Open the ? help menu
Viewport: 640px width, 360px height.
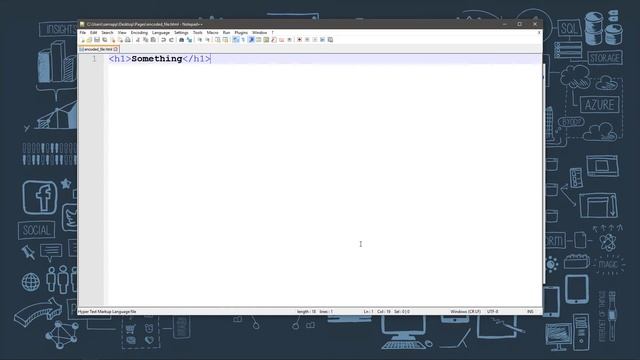coord(272,33)
